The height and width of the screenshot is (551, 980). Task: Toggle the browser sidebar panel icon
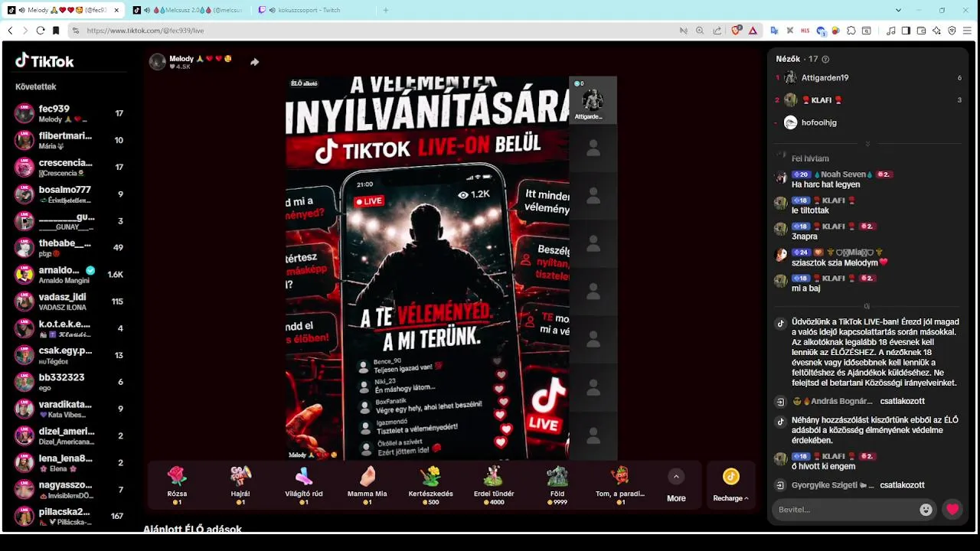tap(906, 31)
